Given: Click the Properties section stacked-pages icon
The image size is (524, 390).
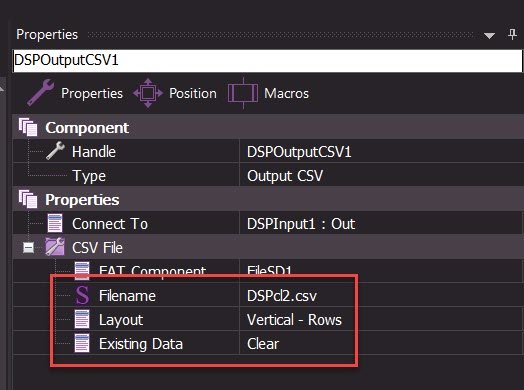Looking at the screenshot, I should tap(28, 199).
